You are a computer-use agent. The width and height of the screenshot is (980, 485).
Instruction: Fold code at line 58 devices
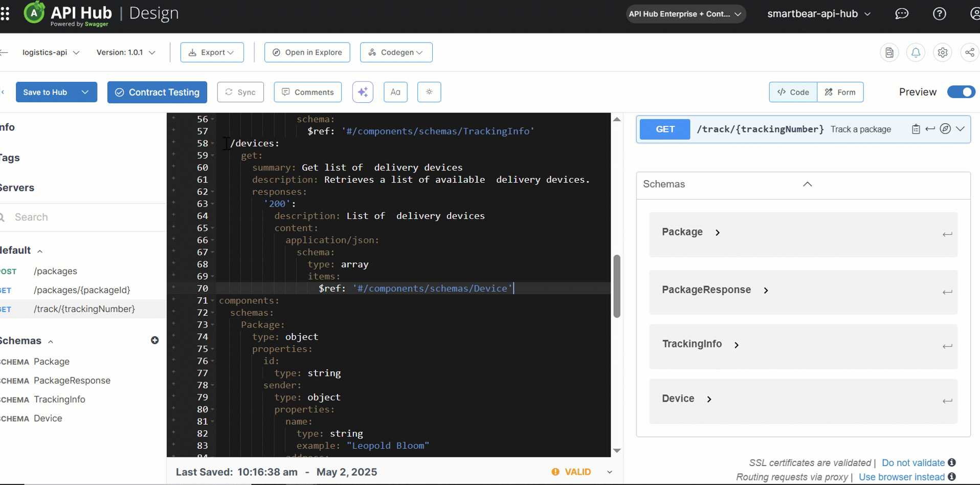[x=213, y=144]
